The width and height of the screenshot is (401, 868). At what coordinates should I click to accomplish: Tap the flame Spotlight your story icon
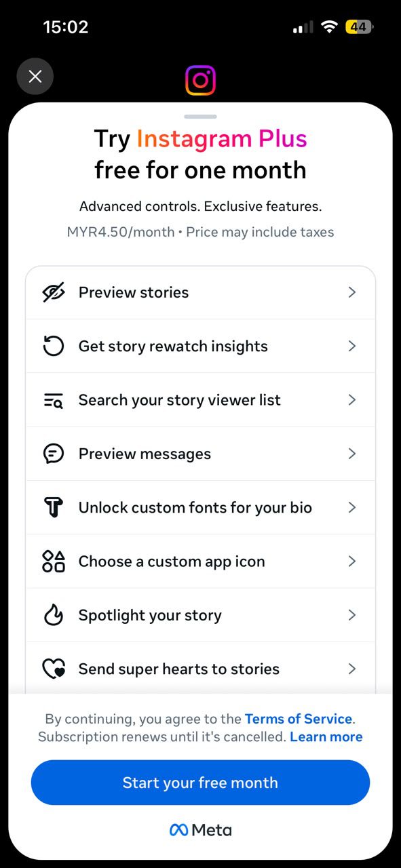[53, 615]
